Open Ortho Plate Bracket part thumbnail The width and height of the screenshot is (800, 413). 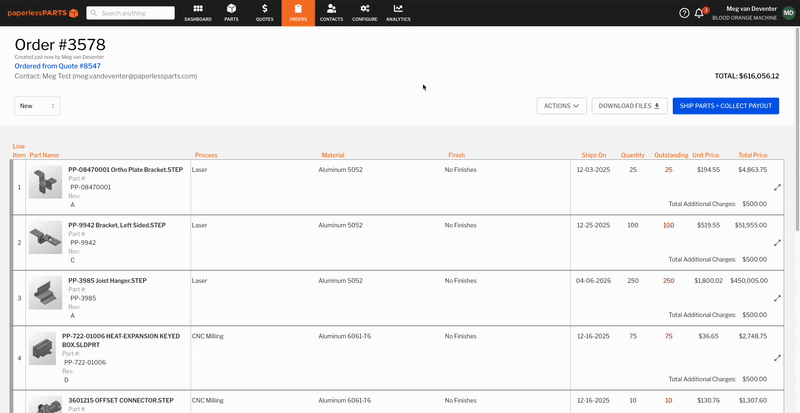(43, 181)
